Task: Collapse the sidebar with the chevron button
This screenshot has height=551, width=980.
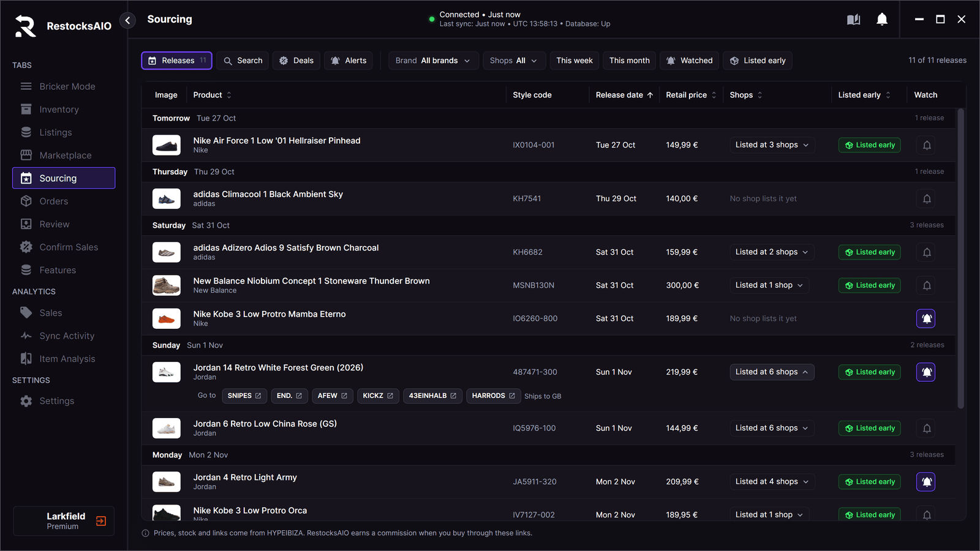Action: (127, 20)
